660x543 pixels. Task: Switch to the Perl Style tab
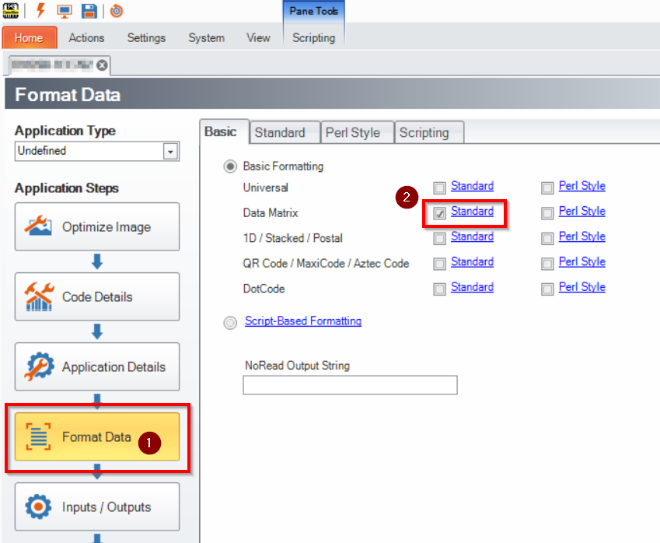click(352, 132)
